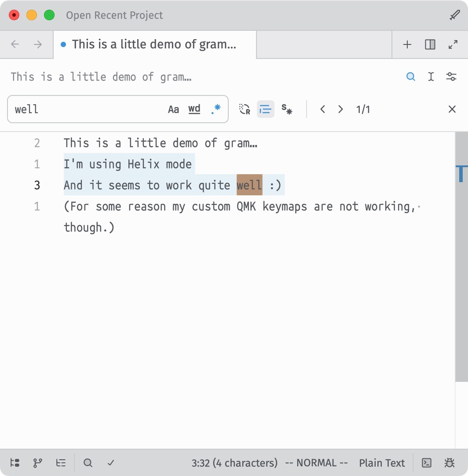The height and width of the screenshot is (476, 468).
Task: Click the editor's vertical scrollbar thumb
Action: pyautogui.click(x=461, y=255)
